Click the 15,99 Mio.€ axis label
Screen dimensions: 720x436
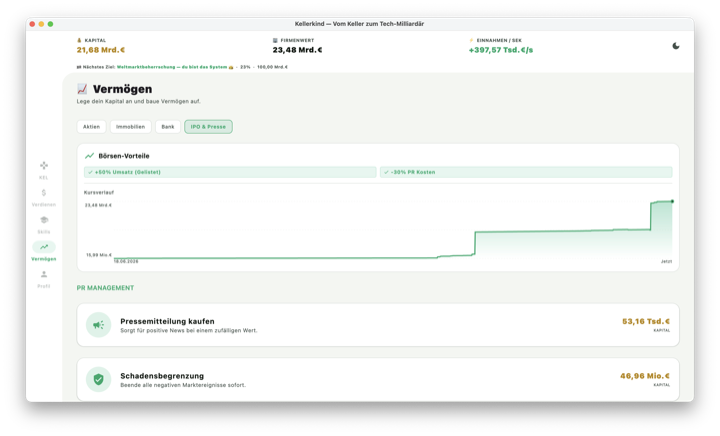[99, 255]
